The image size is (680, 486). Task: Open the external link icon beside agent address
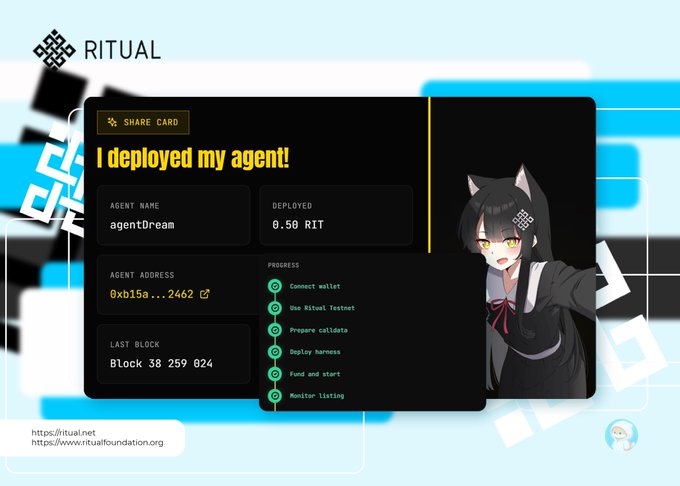205,294
